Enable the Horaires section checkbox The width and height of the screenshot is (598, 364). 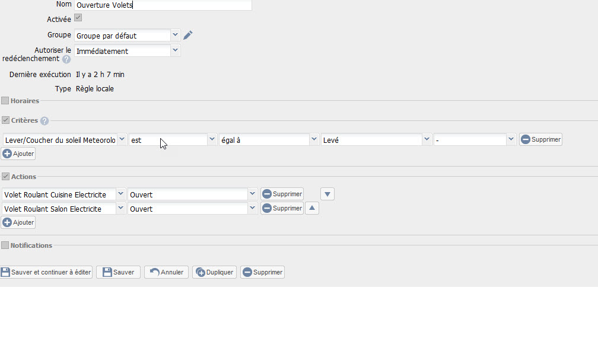pyautogui.click(x=5, y=101)
